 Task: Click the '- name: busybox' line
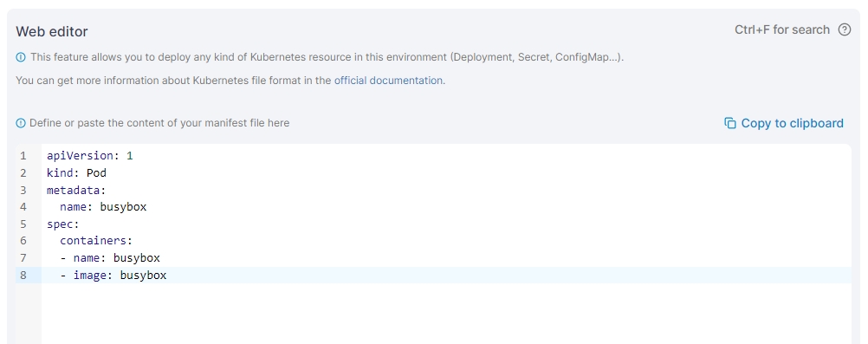[110, 257]
